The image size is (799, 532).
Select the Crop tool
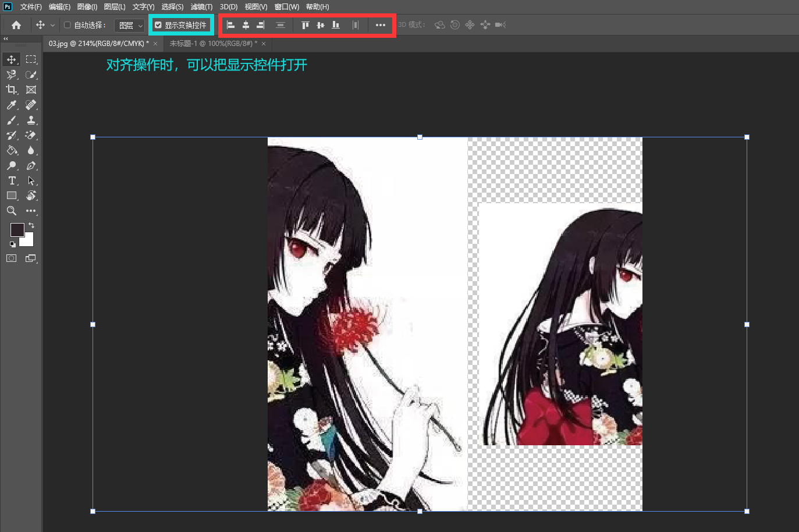(x=12, y=90)
